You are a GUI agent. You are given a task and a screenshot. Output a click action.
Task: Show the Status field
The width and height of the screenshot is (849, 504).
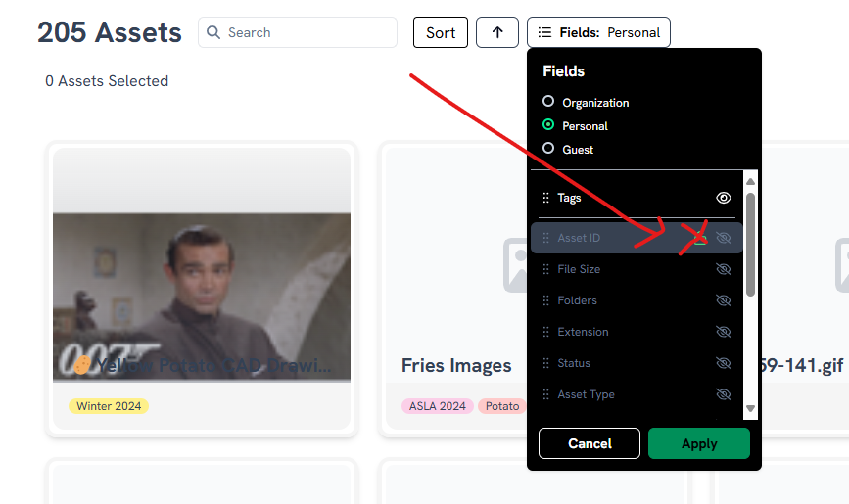(x=724, y=363)
